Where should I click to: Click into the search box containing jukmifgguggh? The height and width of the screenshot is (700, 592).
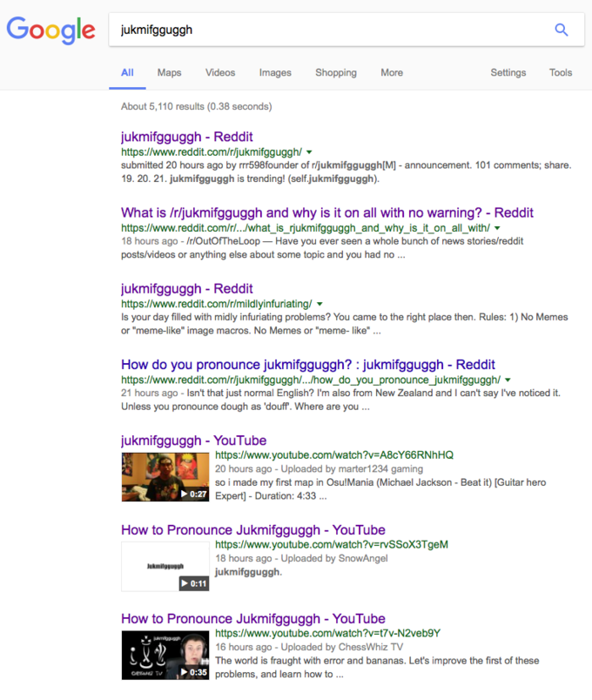346,30
